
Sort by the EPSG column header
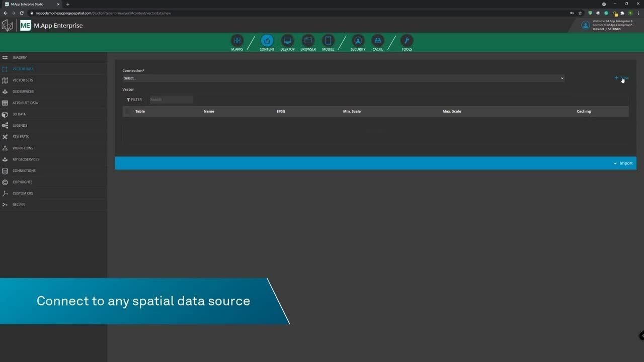281,111
